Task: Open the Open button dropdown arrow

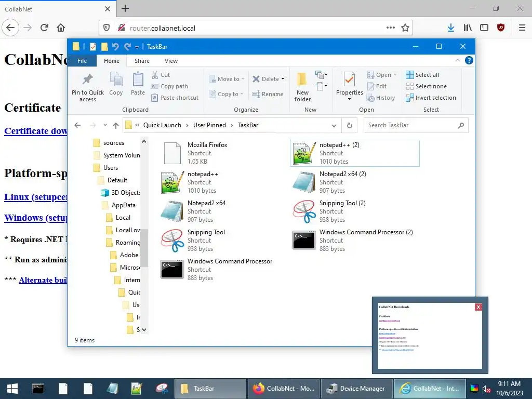Action: pos(395,75)
